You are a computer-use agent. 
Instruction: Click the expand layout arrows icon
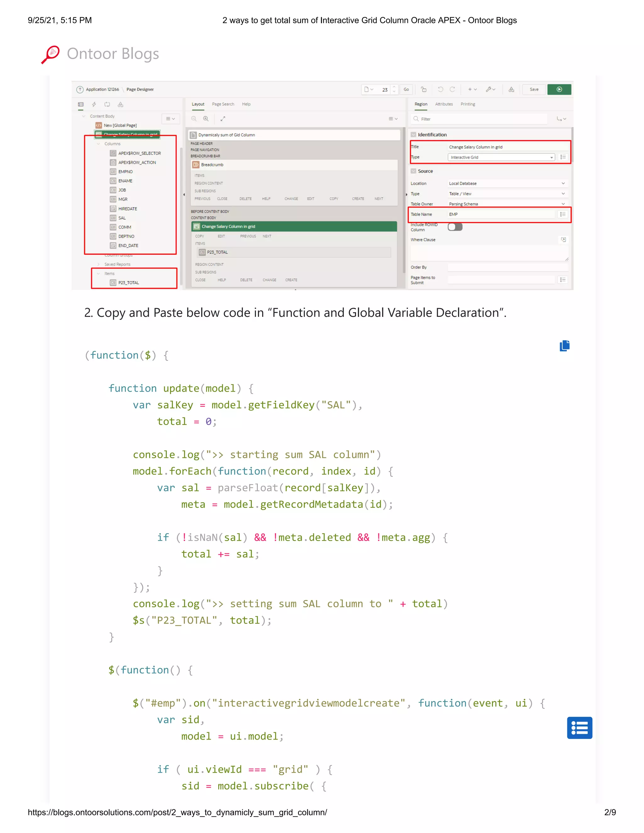point(223,119)
